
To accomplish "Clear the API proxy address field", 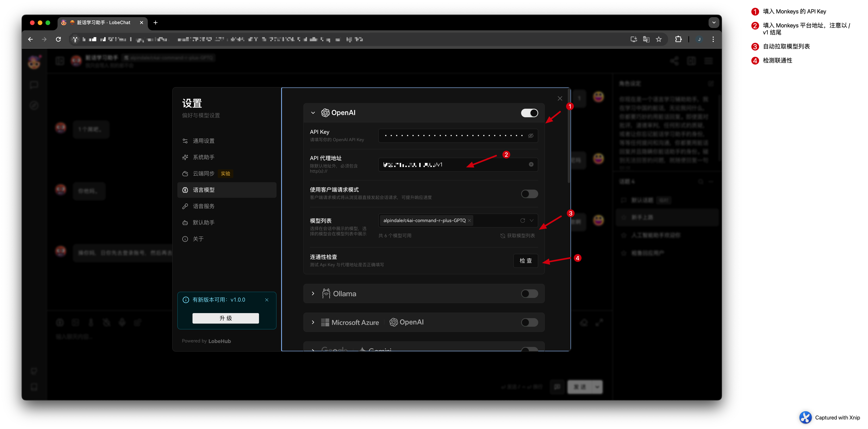I will [x=531, y=165].
